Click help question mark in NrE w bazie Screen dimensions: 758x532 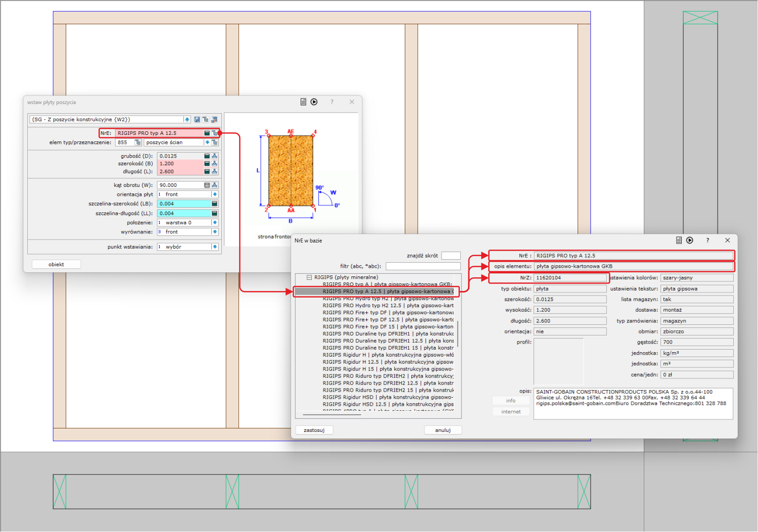tap(707, 240)
